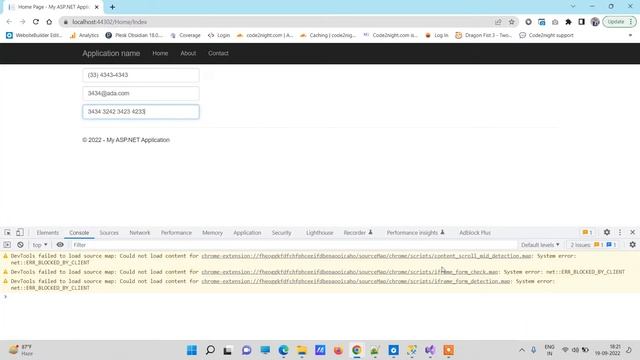Open the Chrome profile avatar
This screenshot has width=640, height=360.
point(595,22)
